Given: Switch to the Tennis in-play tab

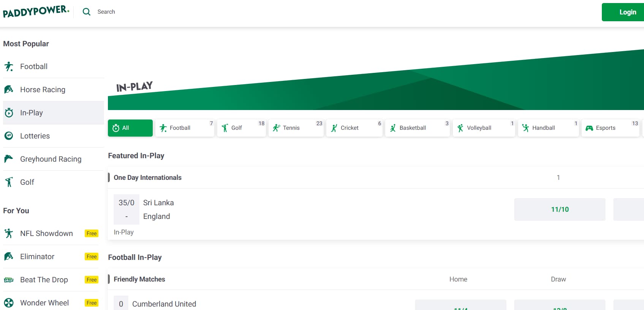Looking at the screenshot, I should (296, 128).
